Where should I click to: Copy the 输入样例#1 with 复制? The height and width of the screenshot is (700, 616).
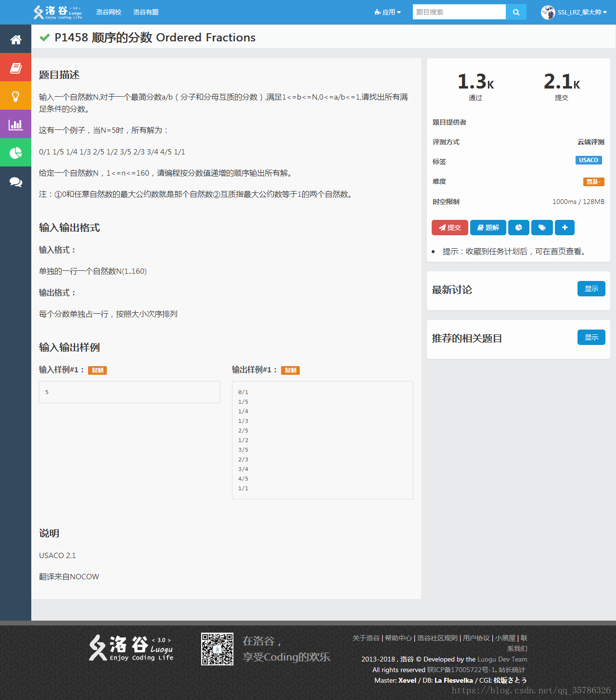[97, 370]
